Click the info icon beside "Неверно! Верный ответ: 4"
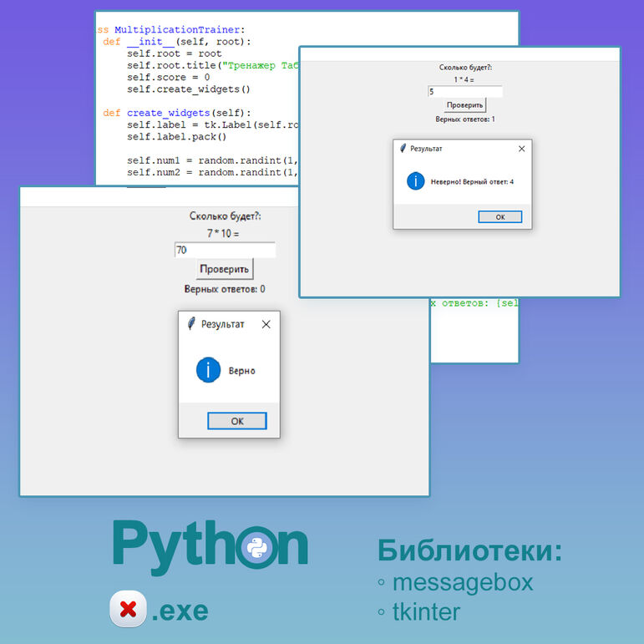The height and width of the screenshot is (644, 644). click(x=416, y=180)
